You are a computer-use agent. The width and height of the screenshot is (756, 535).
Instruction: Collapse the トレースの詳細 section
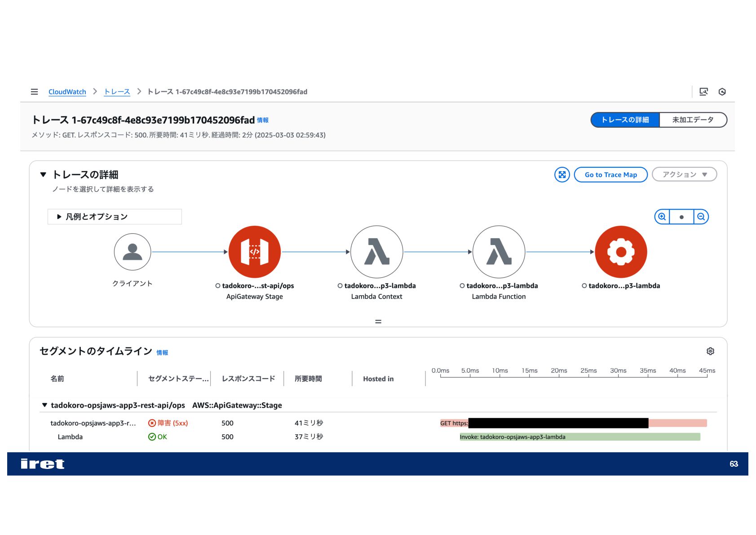(43, 174)
